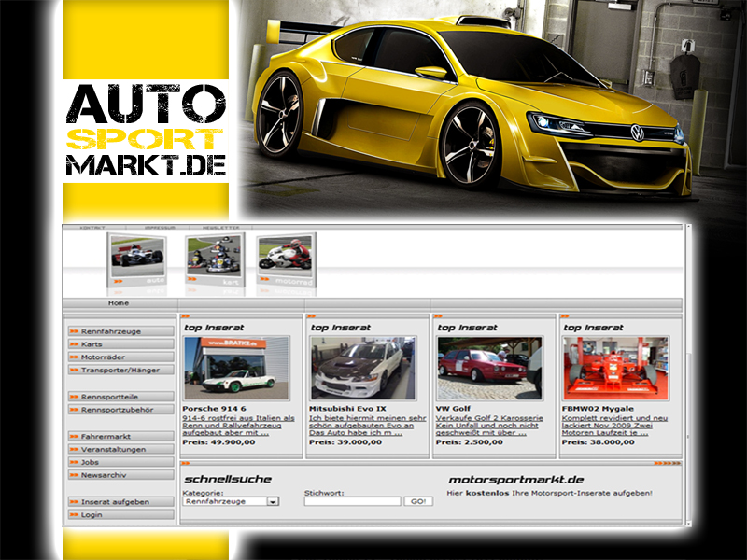Viewport: 747px width, 560px height.
Task: Click the Login sidebar button
Action: (x=121, y=514)
